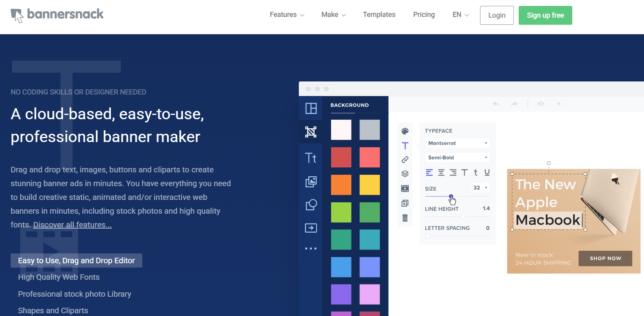Select the Tt text tool
Image resolution: width=644 pixels, height=316 pixels.
(x=311, y=158)
